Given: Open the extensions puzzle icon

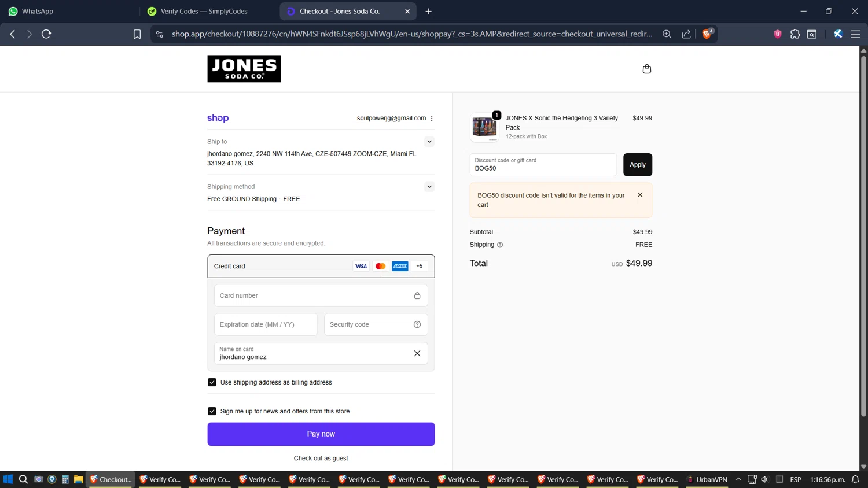Looking at the screenshot, I should (795, 34).
